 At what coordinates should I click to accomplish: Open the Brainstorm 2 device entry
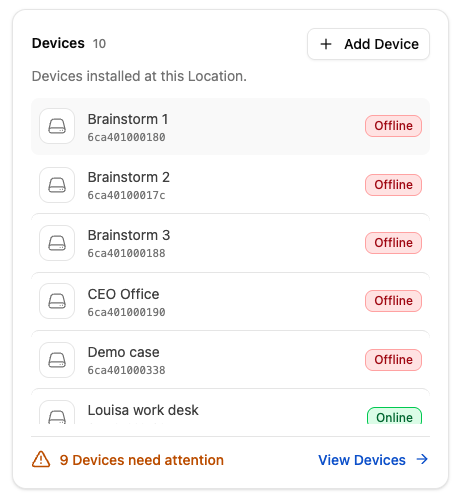coord(230,185)
